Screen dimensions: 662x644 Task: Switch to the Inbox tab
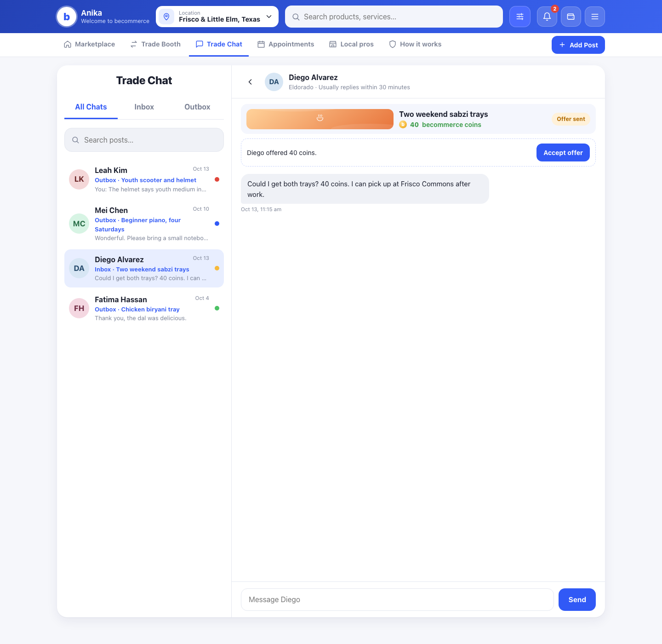(x=144, y=107)
